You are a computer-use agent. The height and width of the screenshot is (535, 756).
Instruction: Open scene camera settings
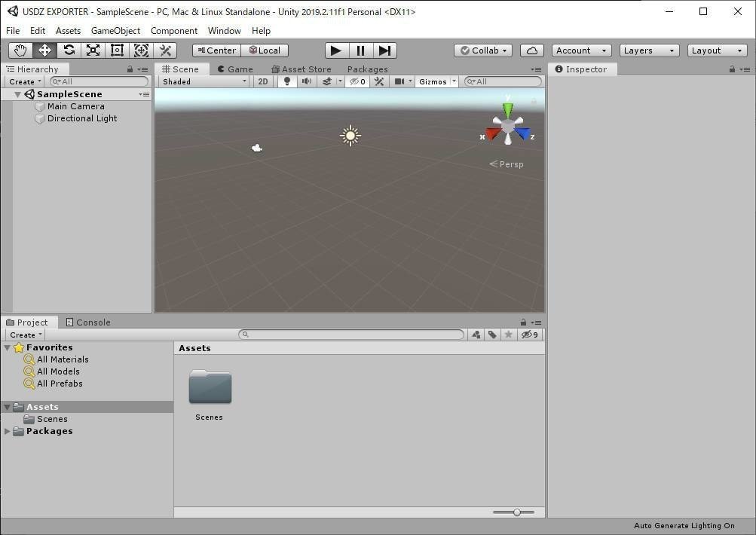click(399, 81)
